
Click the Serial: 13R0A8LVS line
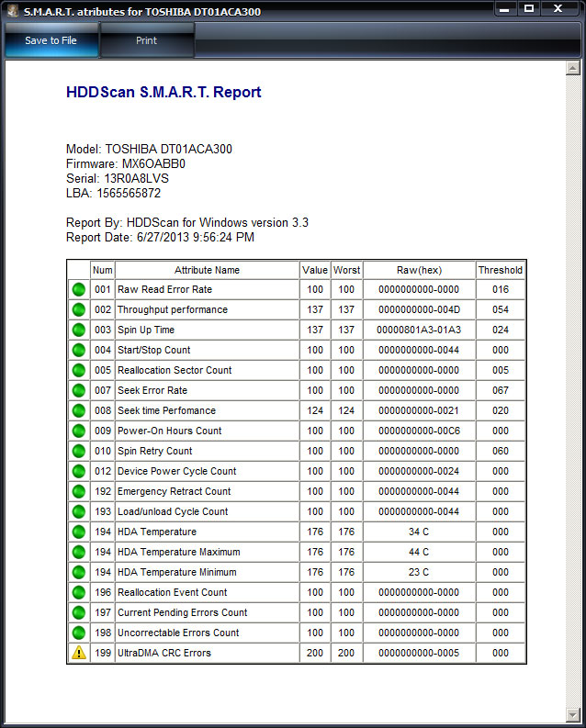coord(118,179)
